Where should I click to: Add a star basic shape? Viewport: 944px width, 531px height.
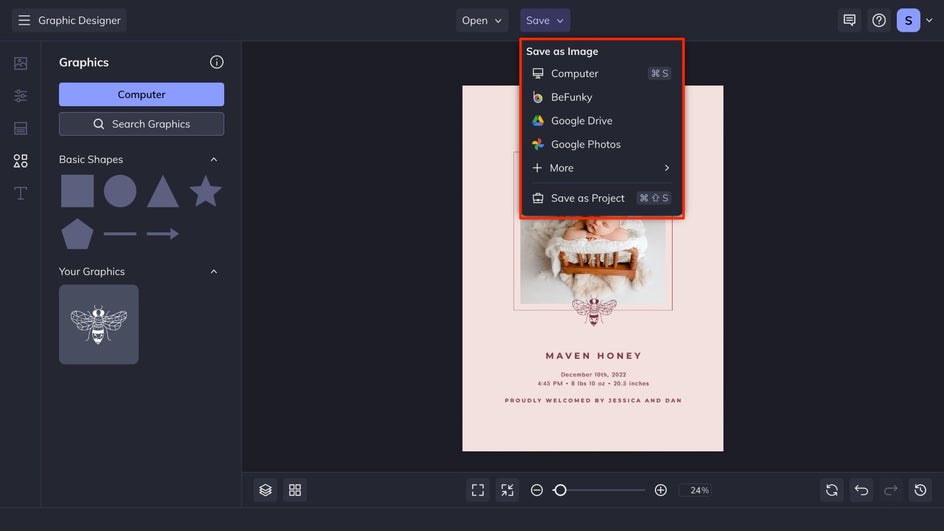coord(205,191)
